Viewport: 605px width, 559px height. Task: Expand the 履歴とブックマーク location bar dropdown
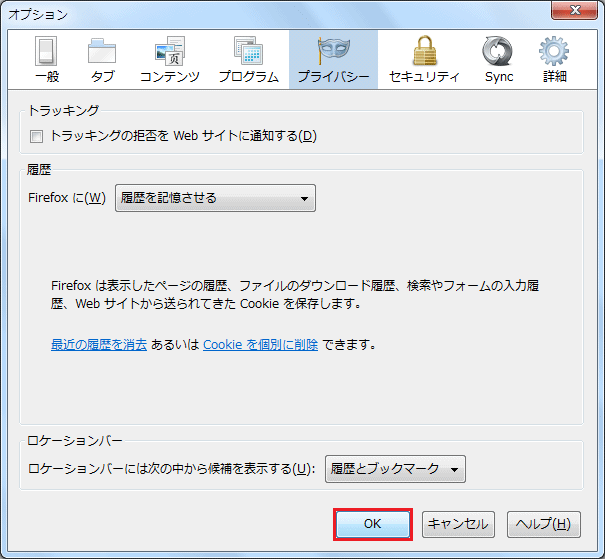click(x=395, y=469)
